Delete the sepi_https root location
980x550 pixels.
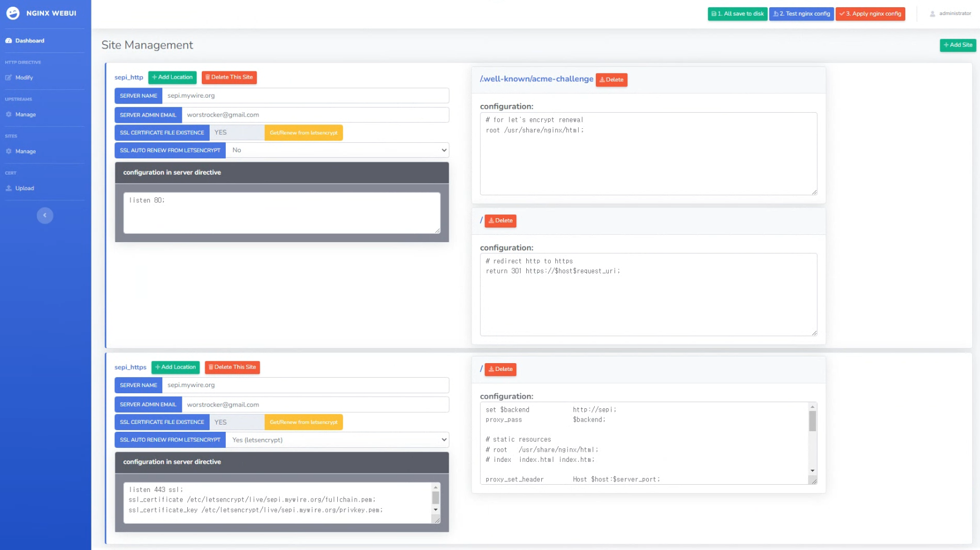[501, 370]
